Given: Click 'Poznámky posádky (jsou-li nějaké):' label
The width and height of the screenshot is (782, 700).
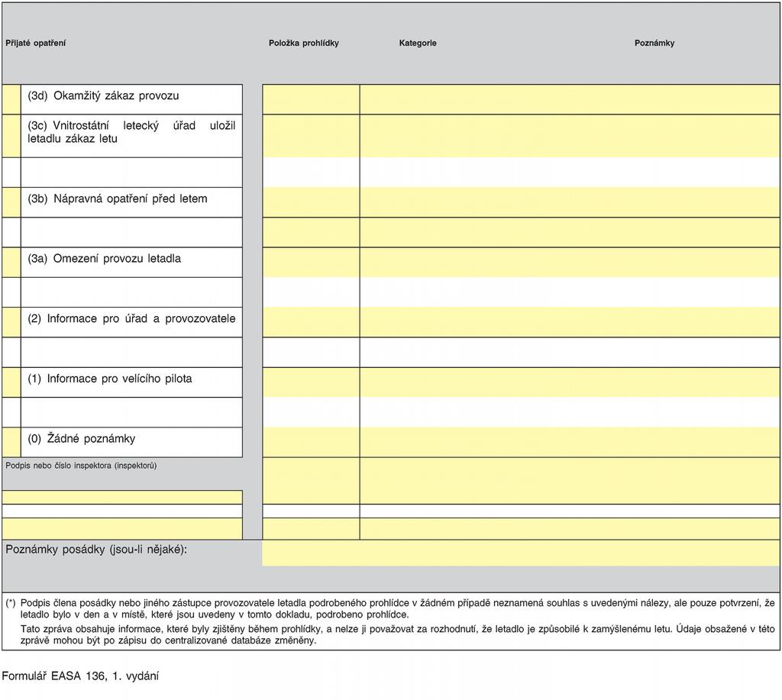Looking at the screenshot, I should pyautogui.click(x=96, y=550).
